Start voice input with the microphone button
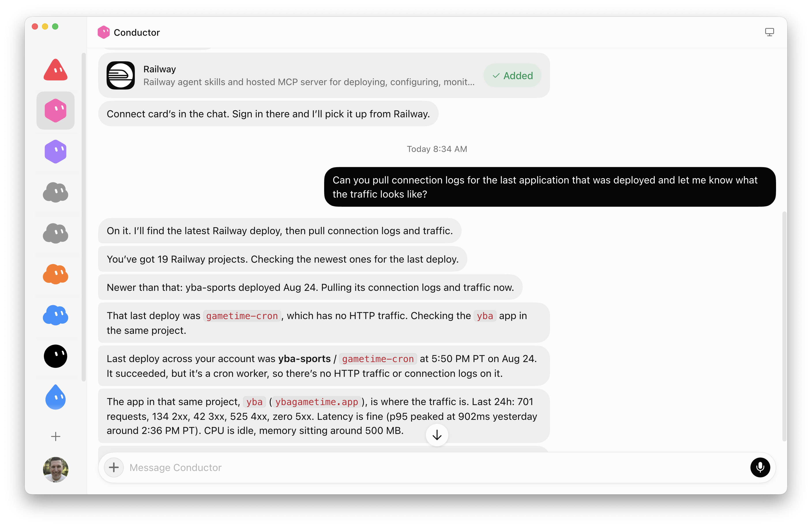This screenshot has width=812, height=527. click(x=760, y=467)
